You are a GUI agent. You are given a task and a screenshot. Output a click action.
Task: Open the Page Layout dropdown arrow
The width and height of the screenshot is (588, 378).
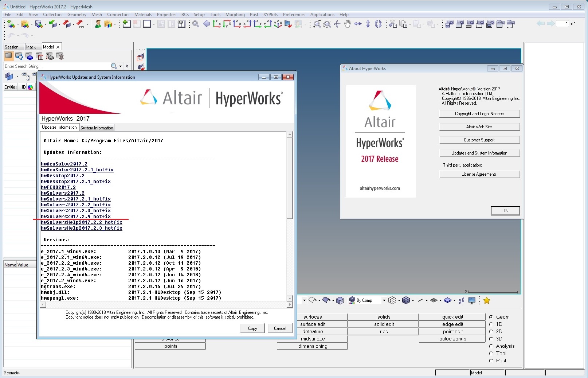coord(154,24)
